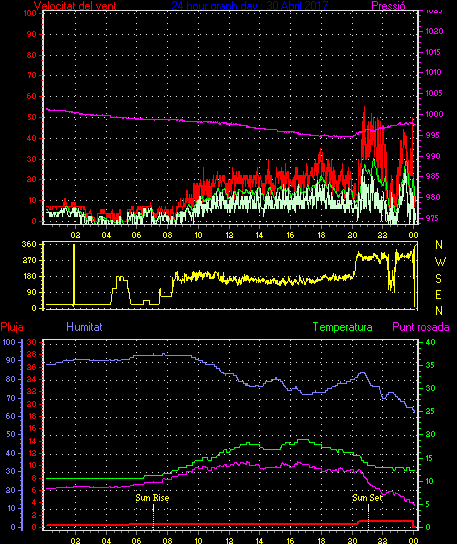Click the "Sun Rise" label
This screenshot has height=544, width=457.
pyautogui.click(x=152, y=498)
